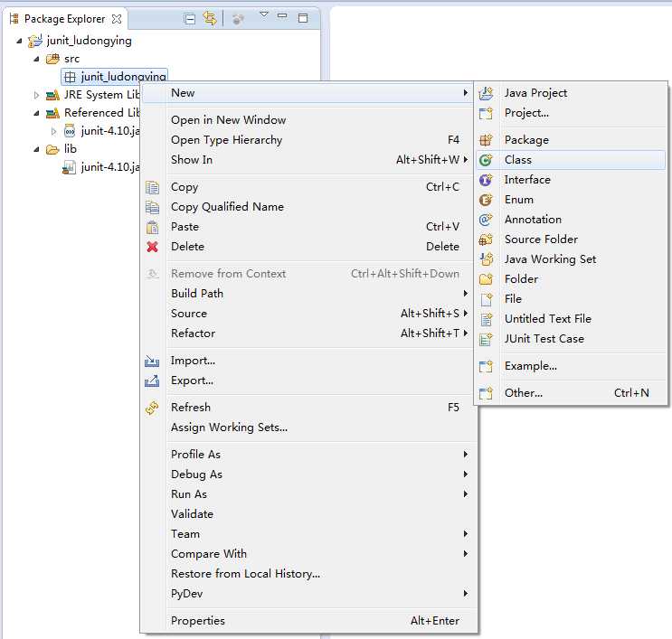Viewport: 672px width, 639px height.
Task: Click the Java Project icon
Action: 486,93
